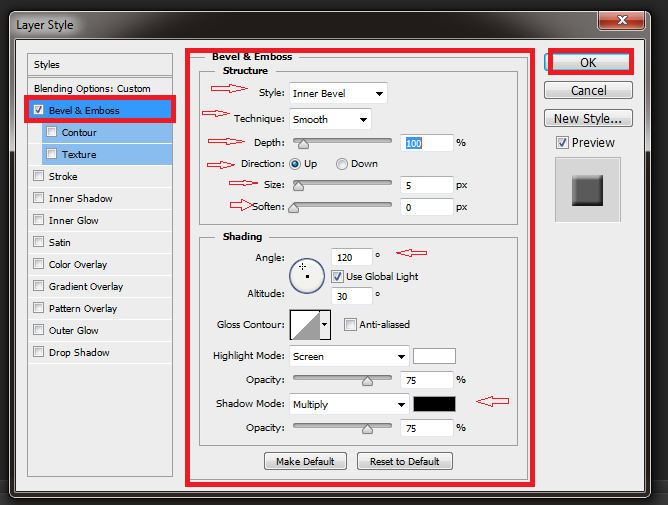Screen dimensions: 668x505
Task: Click the Size slider handle
Action: point(298,186)
